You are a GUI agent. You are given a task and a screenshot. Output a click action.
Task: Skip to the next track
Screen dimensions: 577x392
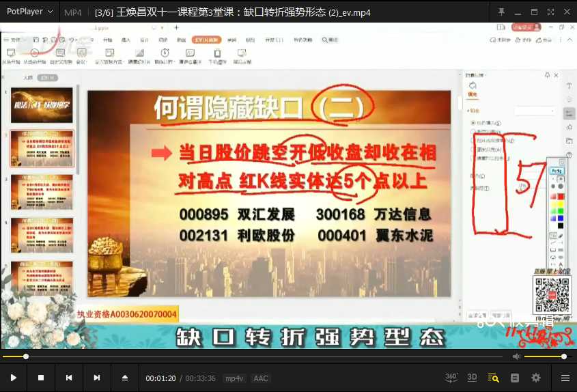coord(97,378)
